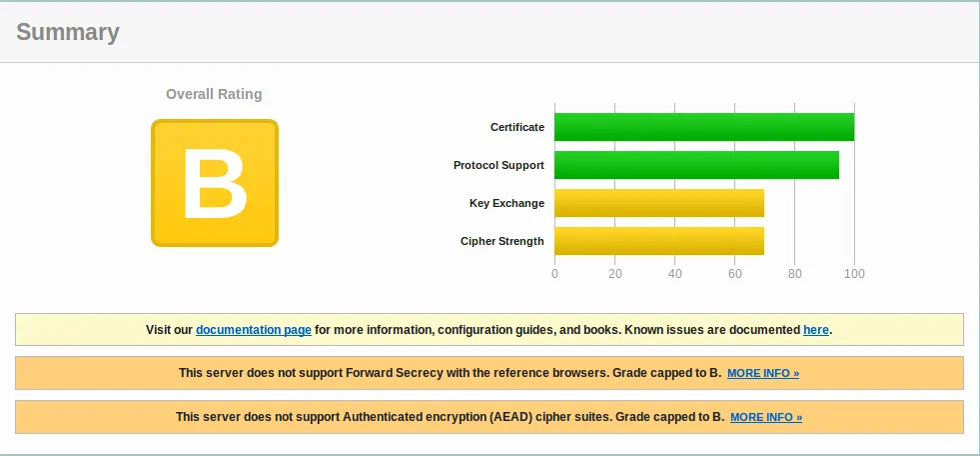Click the Overall Rating label

pyautogui.click(x=214, y=94)
